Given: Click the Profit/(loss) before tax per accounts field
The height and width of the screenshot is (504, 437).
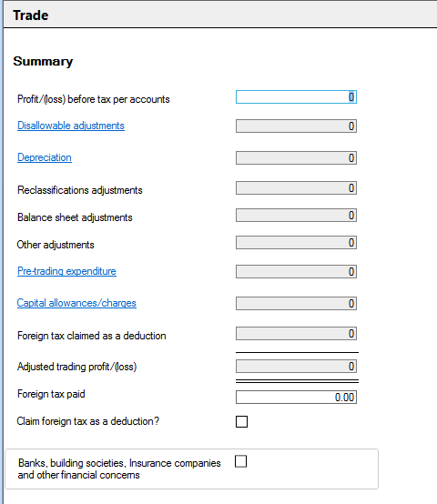Looking at the screenshot, I should [x=296, y=97].
